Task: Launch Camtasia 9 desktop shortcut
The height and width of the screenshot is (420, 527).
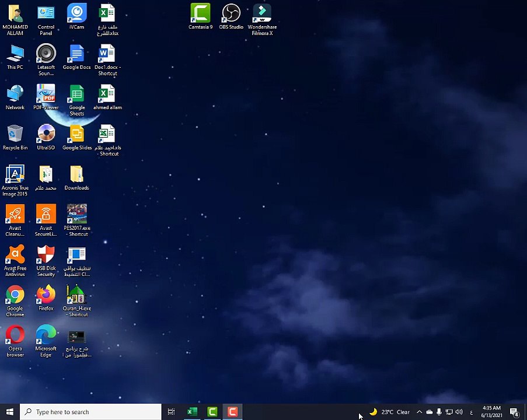Action: tap(201, 17)
